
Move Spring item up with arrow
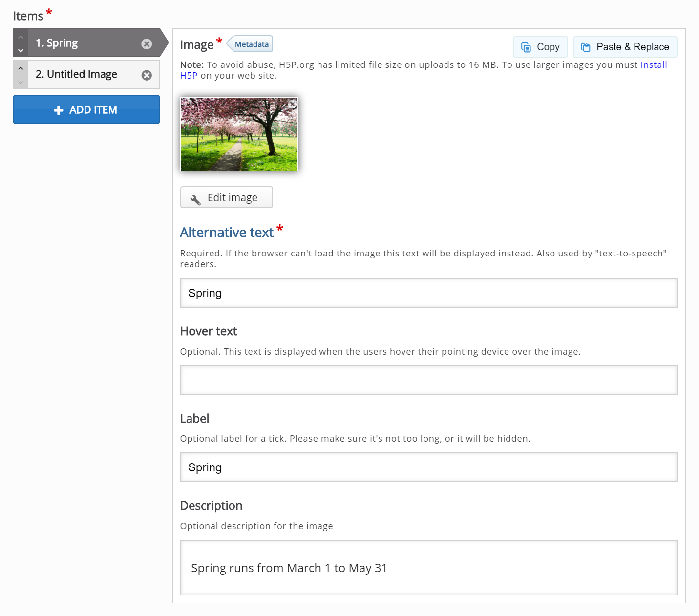21,37
